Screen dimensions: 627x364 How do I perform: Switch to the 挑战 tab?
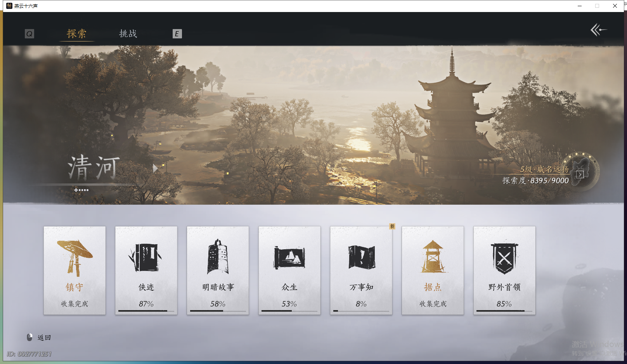pos(128,34)
